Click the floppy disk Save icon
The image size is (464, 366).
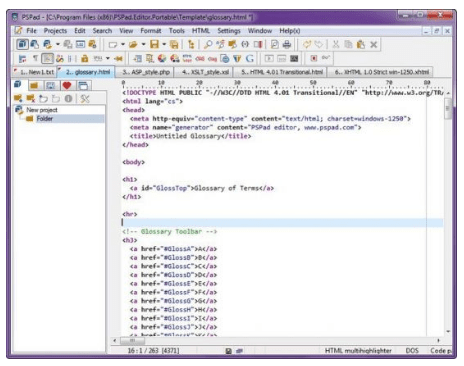154,44
